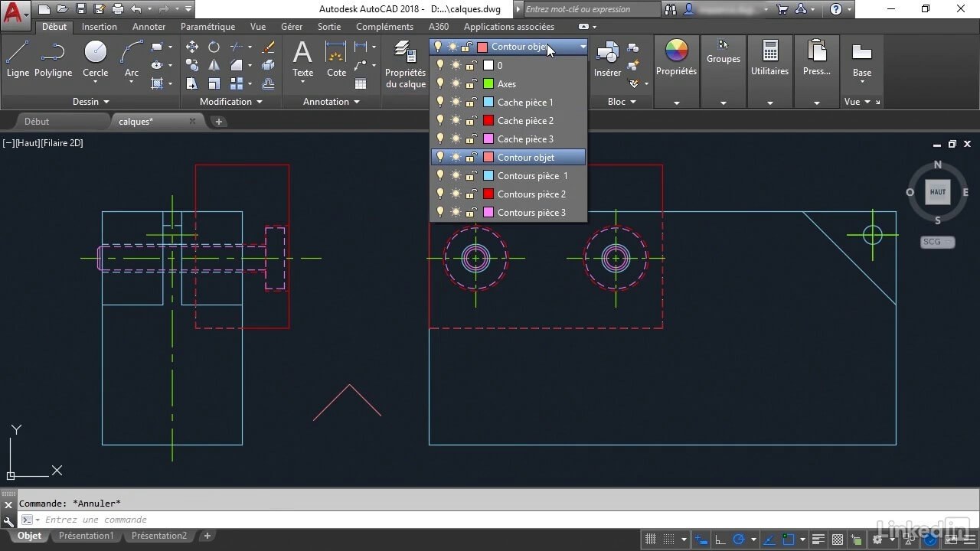Toggle object snap in status bar

789,539
